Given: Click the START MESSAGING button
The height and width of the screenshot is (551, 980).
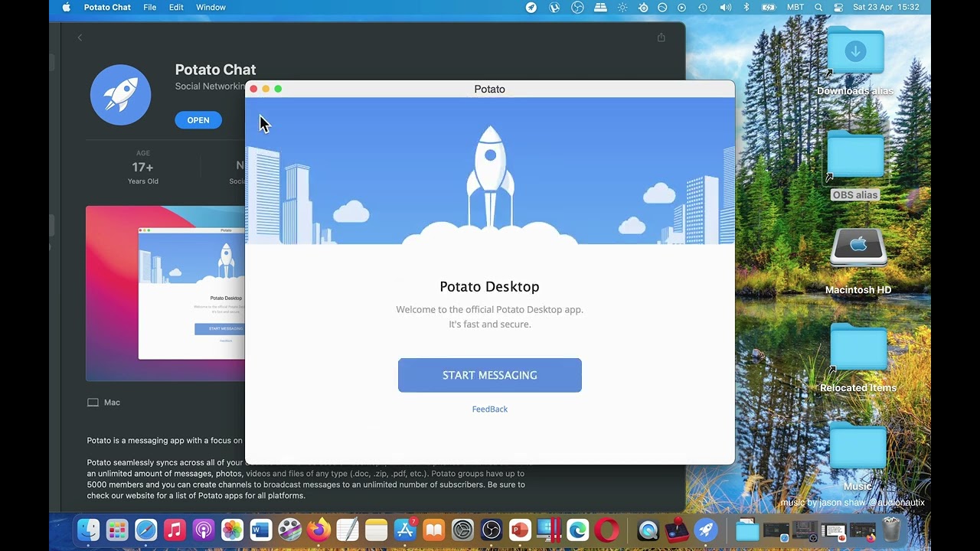Looking at the screenshot, I should point(489,375).
